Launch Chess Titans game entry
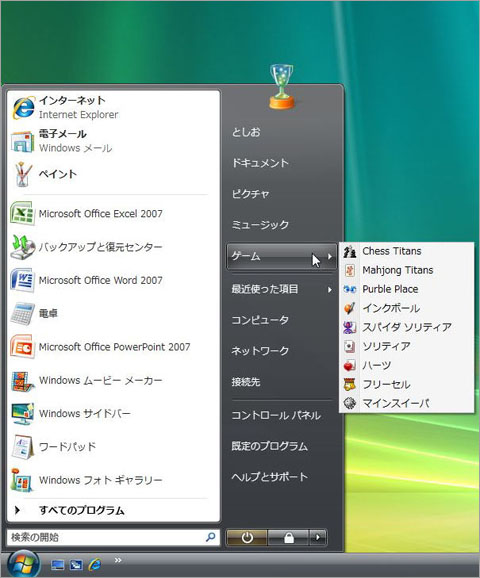 click(x=406, y=251)
